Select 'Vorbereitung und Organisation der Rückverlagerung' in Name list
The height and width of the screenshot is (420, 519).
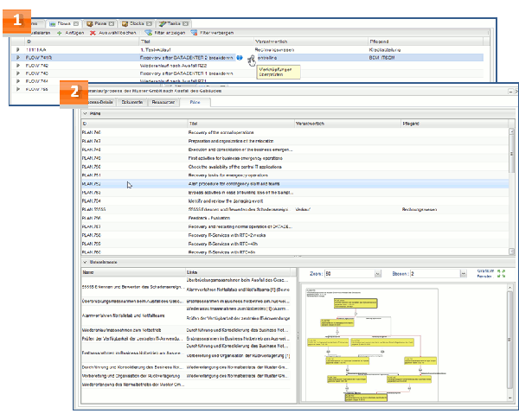coord(133,376)
